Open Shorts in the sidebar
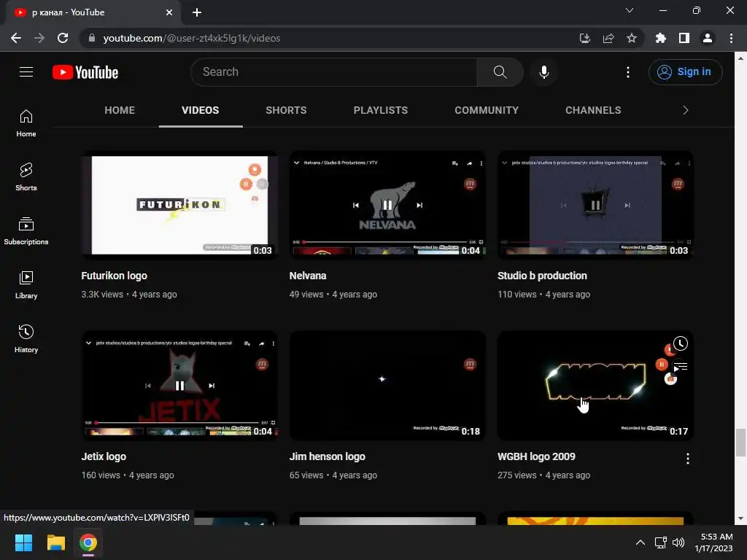Image resolution: width=747 pixels, height=560 pixels. pos(26,177)
